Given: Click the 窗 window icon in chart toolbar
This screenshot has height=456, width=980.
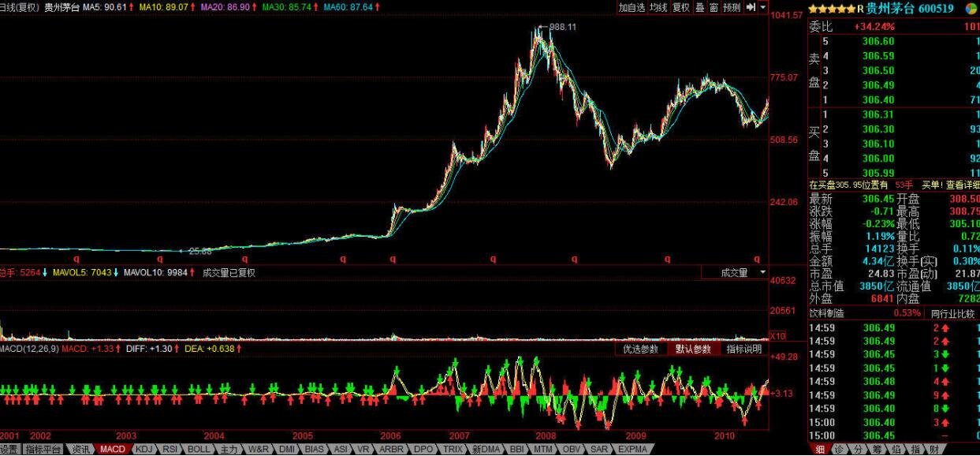Looking at the screenshot, I should coord(713,7).
